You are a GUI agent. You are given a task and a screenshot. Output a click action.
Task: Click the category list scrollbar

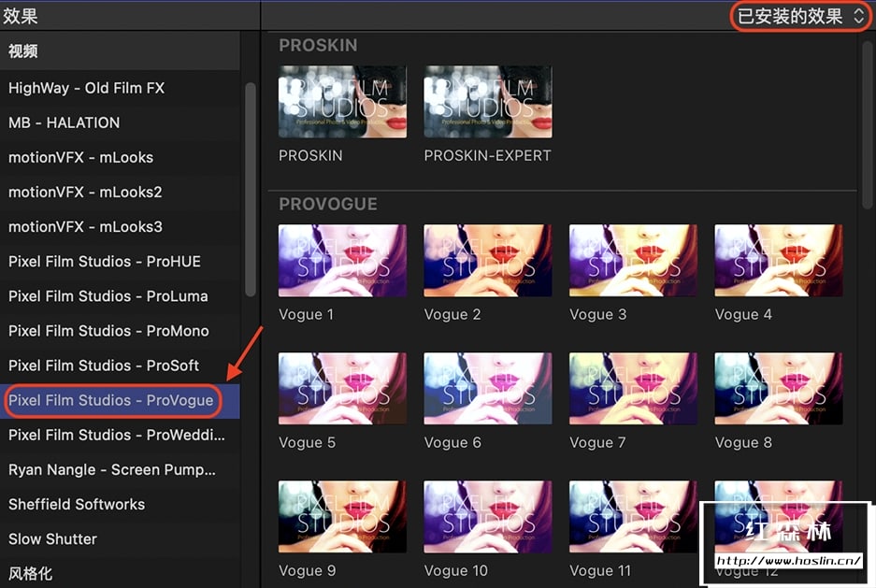(251, 190)
